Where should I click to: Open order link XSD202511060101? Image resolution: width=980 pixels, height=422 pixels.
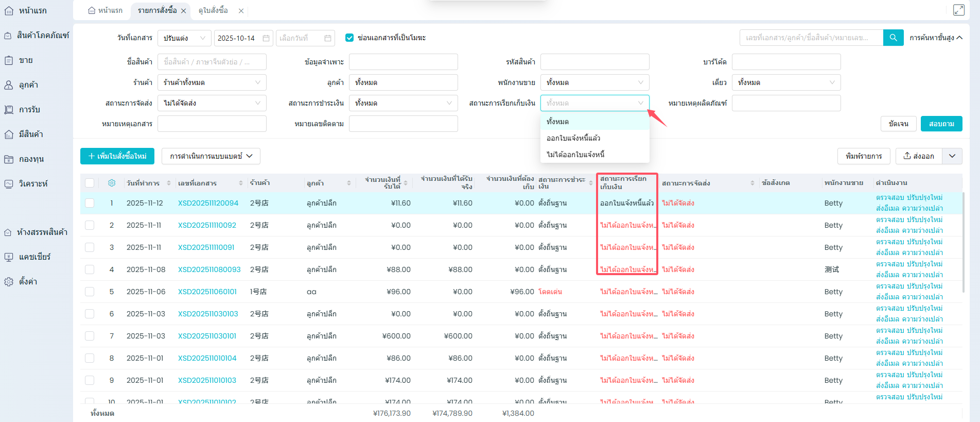pos(207,292)
